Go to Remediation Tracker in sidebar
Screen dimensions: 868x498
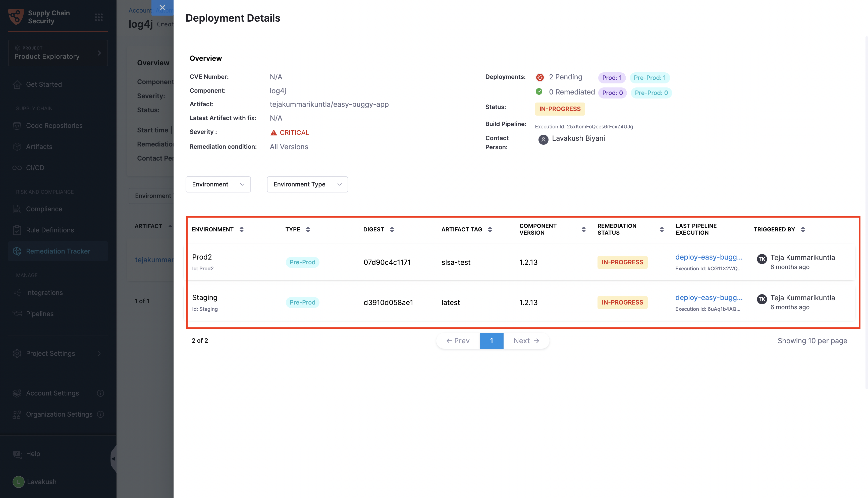[58, 251]
